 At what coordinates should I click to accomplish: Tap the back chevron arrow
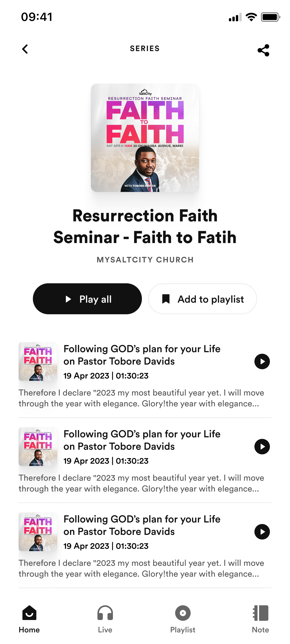pyautogui.click(x=25, y=49)
